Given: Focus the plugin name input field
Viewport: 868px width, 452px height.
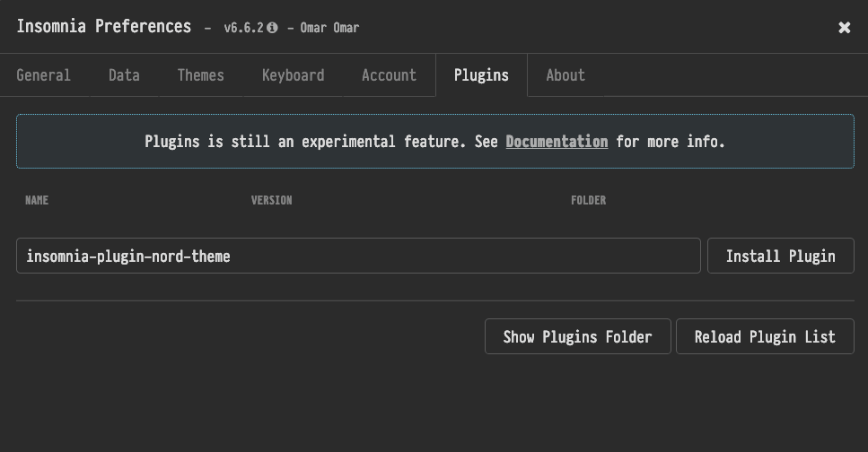Looking at the screenshot, I should click(358, 256).
